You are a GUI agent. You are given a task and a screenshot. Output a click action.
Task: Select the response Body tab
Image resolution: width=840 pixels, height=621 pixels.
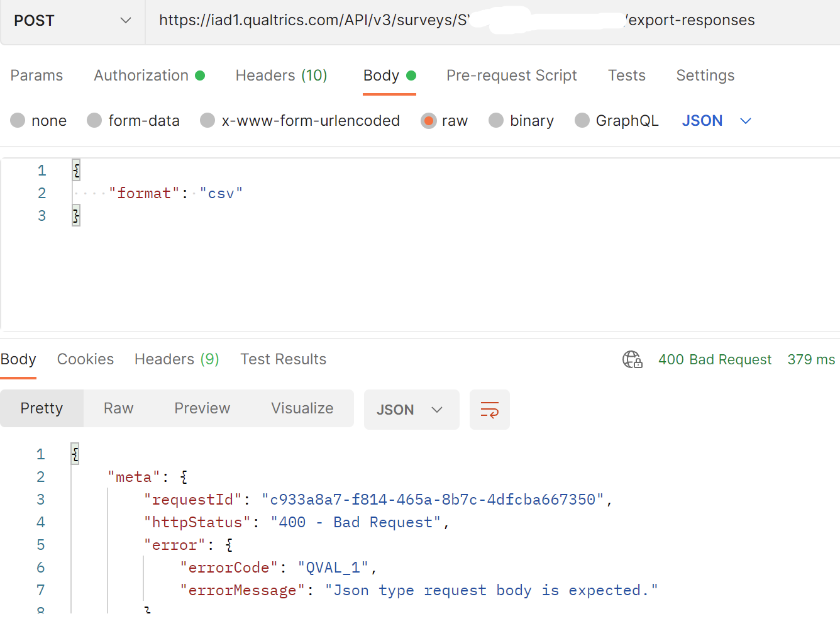(x=18, y=359)
